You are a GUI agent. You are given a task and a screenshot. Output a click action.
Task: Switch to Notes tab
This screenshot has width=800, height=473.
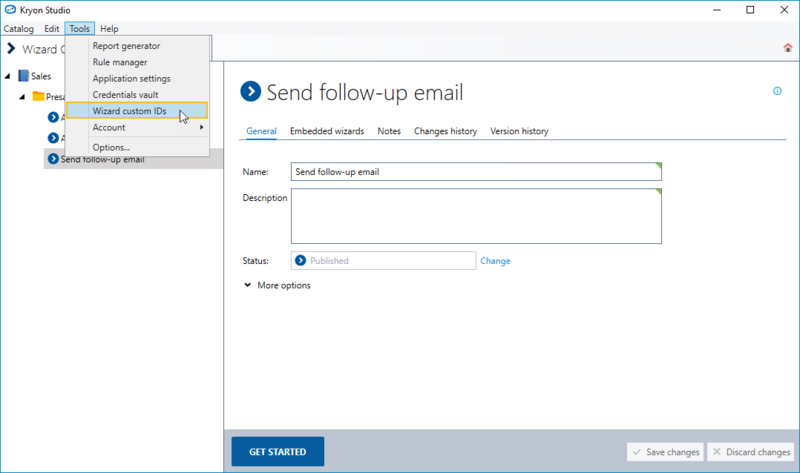point(389,131)
